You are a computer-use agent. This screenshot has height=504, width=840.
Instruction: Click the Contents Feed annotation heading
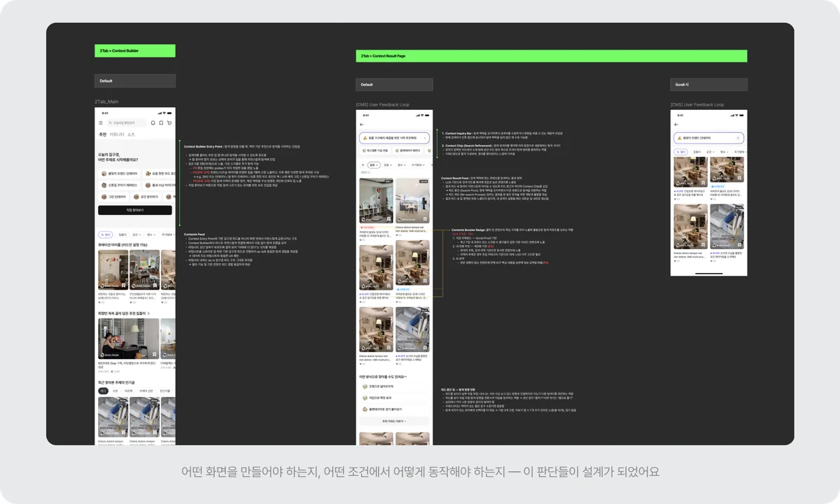[194, 234]
